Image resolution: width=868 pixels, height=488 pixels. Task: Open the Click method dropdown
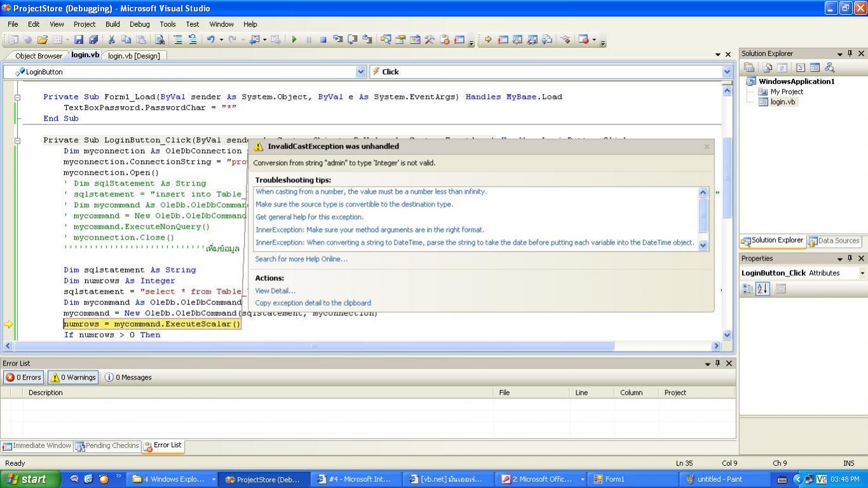click(x=727, y=72)
